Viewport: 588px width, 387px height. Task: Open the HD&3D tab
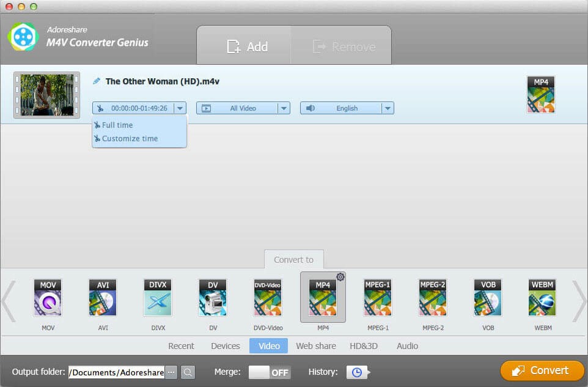tap(364, 346)
